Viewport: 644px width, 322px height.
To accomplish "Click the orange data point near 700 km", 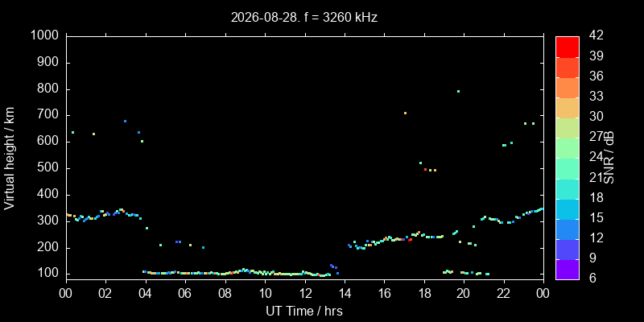I will click(x=405, y=113).
